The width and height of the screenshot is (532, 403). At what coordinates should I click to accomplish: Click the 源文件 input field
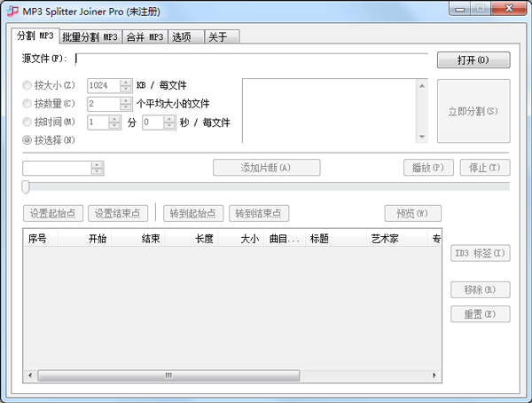tap(253, 59)
